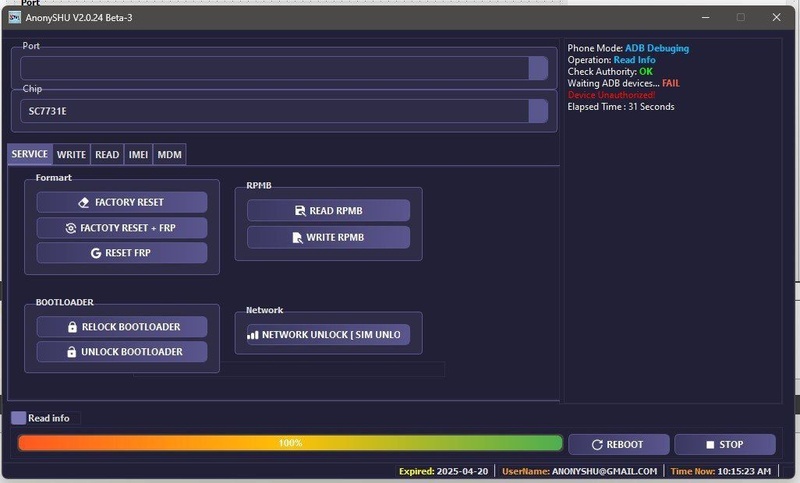The height and width of the screenshot is (483, 800).
Task: Click the FACTORY RESET button
Action: click(122, 202)
